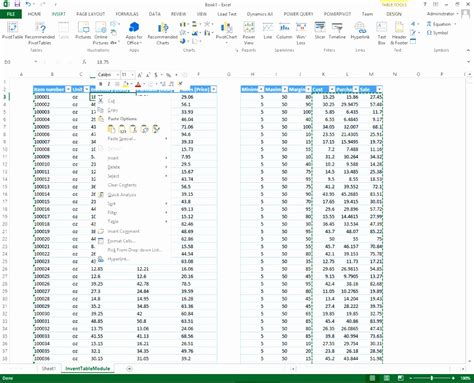Open Recommended PivotTables
Image resolution: width=474 pixels, height=383 pixels.
coord(40,33)
